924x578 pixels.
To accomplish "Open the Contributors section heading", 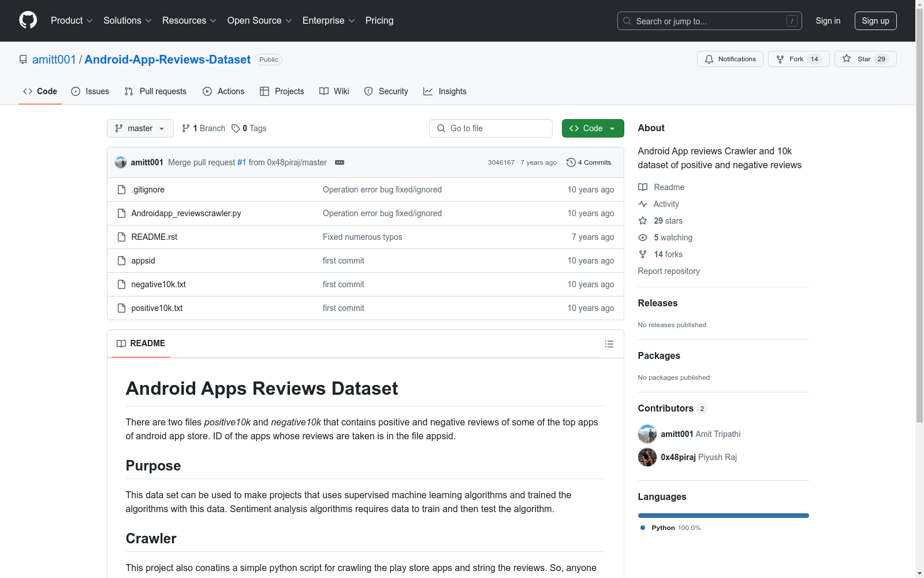I will click(672, 408).
